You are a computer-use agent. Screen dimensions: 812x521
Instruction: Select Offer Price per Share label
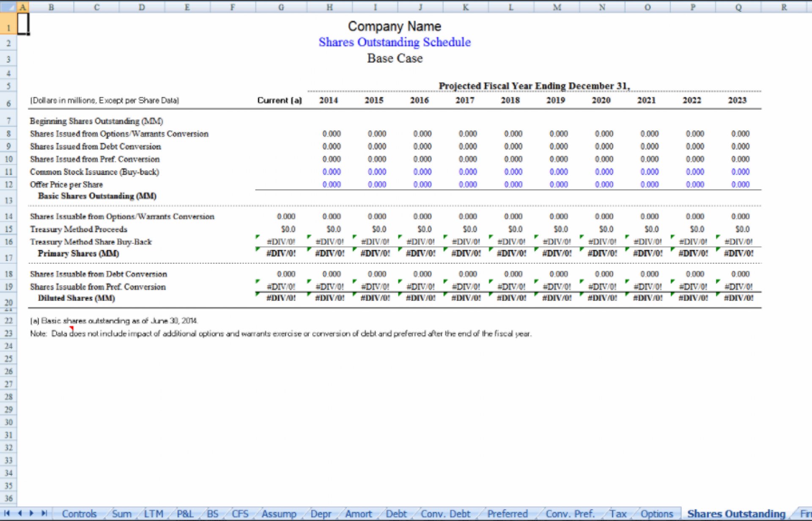click(x=66, y=185)
